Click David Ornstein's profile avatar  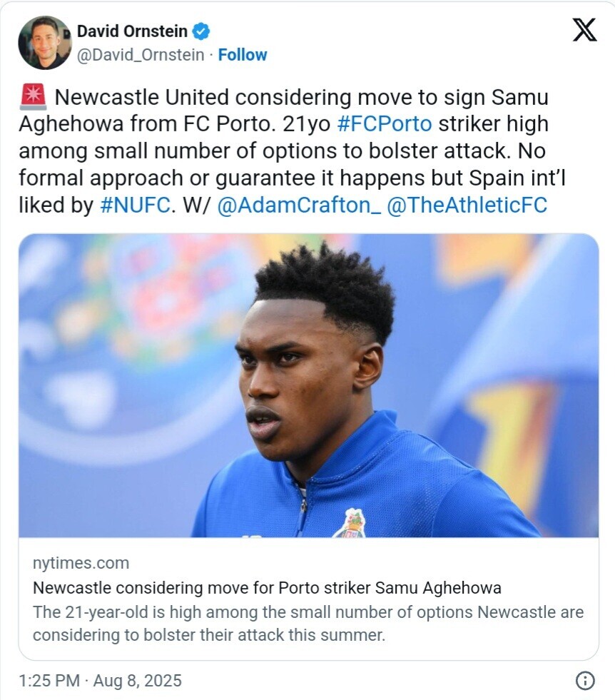tap(45, 42)
